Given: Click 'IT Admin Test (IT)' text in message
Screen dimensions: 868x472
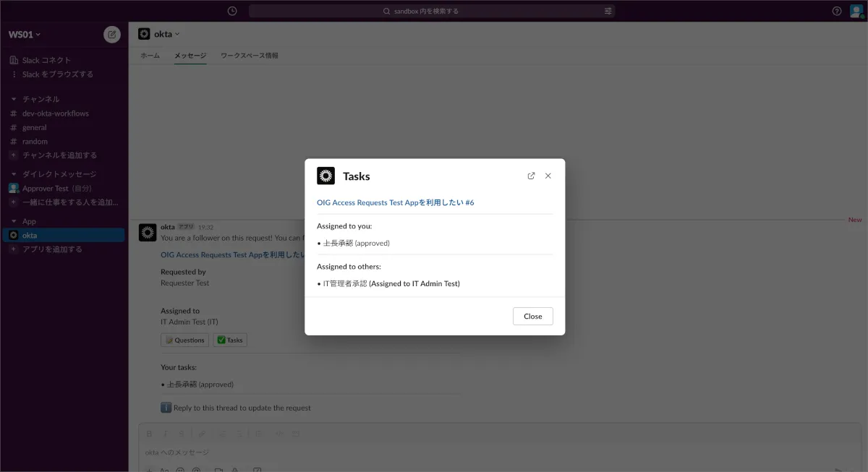Looking at the screenshot, I should [x=190, y=322].
